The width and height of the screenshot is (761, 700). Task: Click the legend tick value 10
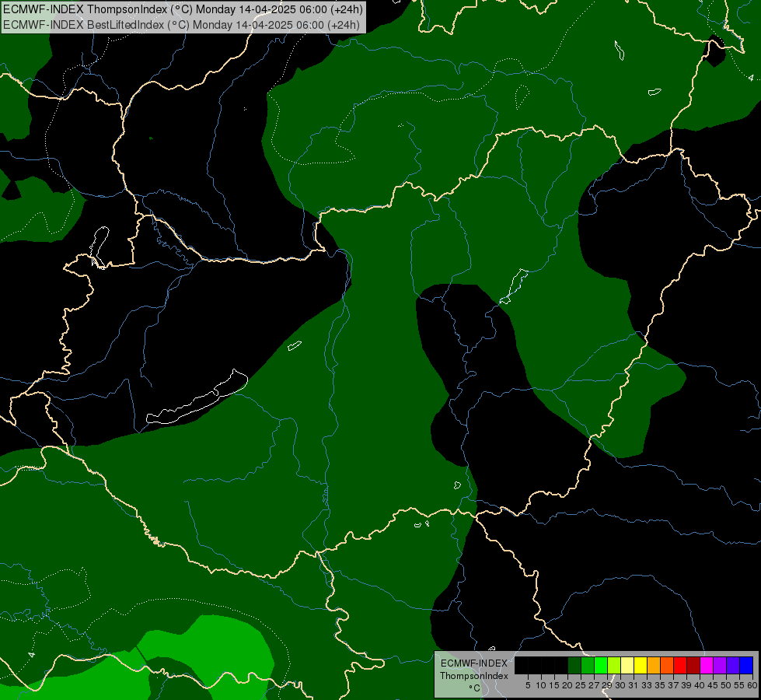pyautogui.click(x=541, y=685)
